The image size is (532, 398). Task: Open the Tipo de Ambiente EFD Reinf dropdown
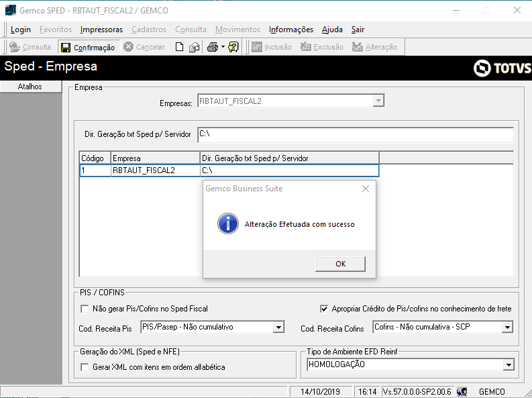(x=509, y=365)
